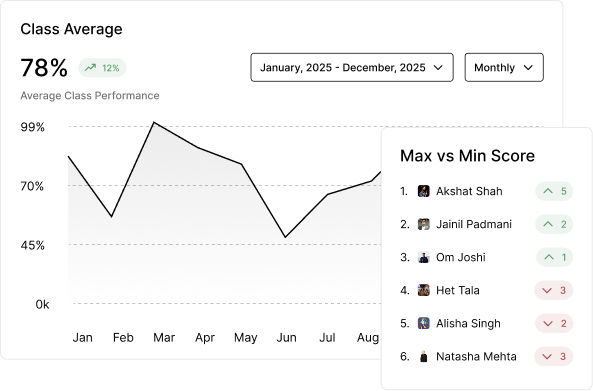Viewport: 593px width, 391px height.
Task: Click Alisha Singh's avatar icon
Action: (x=424, y=323)
